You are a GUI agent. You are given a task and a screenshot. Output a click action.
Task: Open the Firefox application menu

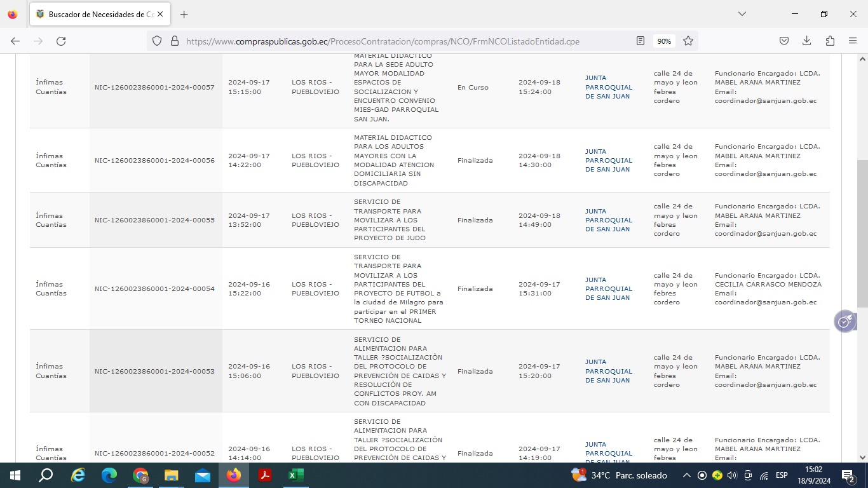point(853,41)
